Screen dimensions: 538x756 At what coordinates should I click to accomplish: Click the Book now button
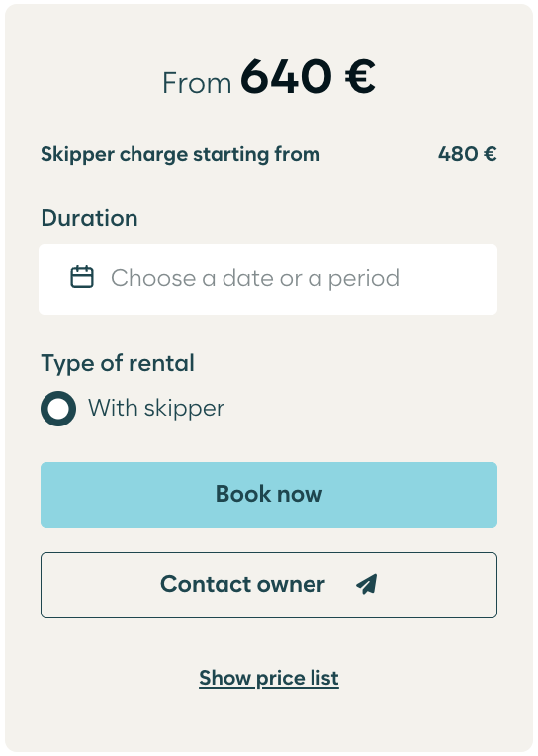tap(269, 495)
